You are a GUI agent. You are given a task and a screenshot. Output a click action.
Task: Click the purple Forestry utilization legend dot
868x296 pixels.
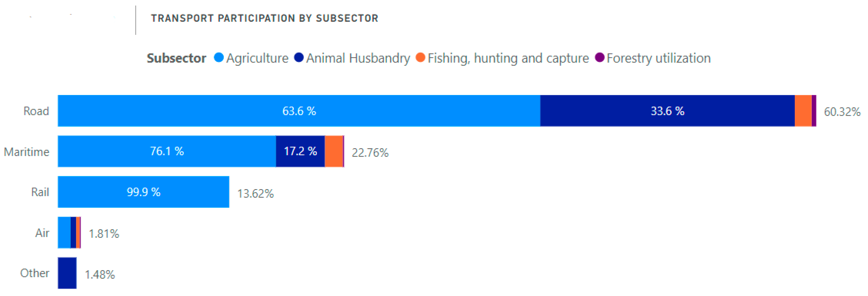[x=599, y=58]
